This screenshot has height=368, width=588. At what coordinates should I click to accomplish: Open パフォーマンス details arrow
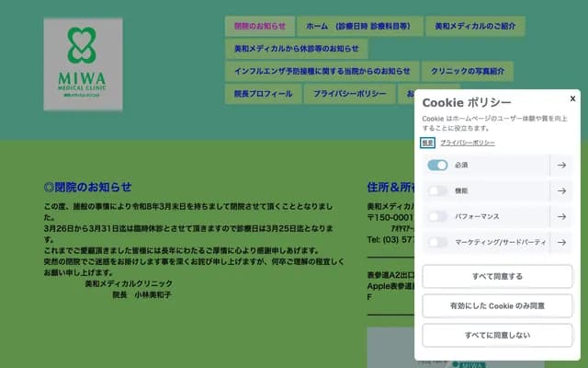click(x=561, y=217)
